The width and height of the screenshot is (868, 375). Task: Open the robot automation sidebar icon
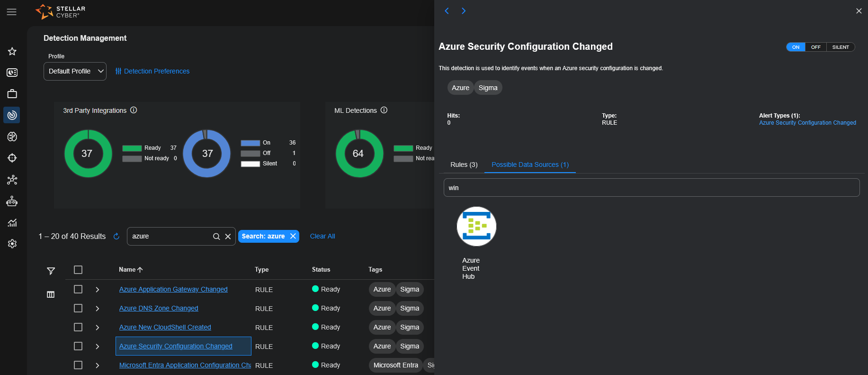(12, 201)
